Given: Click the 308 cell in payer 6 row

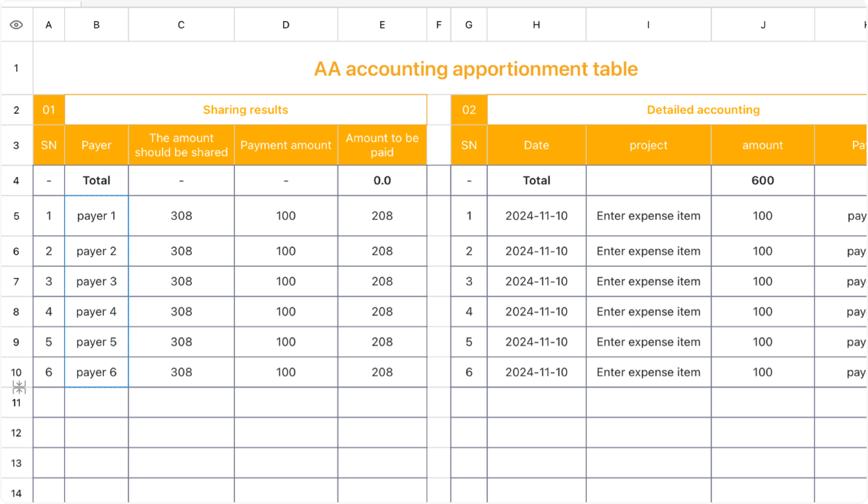Looking at the screenshot, I should (x=181, y=372).
